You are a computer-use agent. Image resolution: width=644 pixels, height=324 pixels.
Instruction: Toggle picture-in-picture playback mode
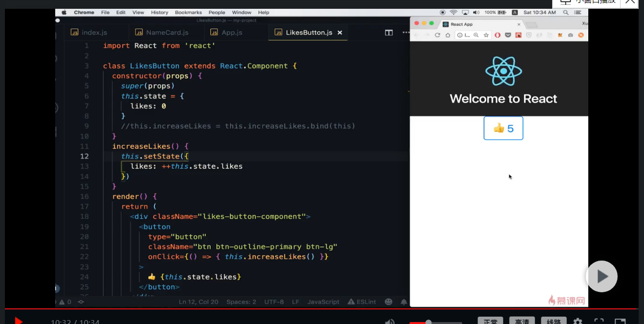point(620,322)
